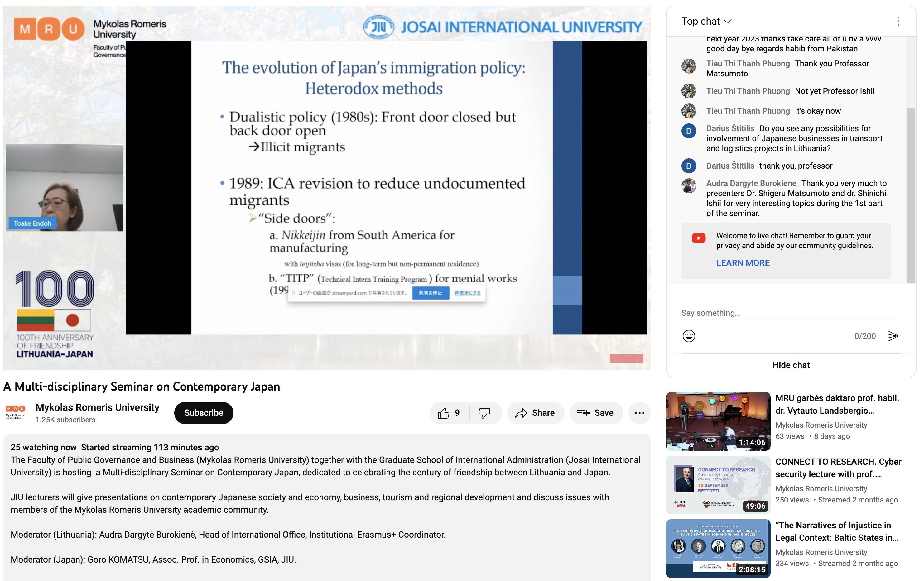Open LEARN MORE community guidelines link

point(743,263)
